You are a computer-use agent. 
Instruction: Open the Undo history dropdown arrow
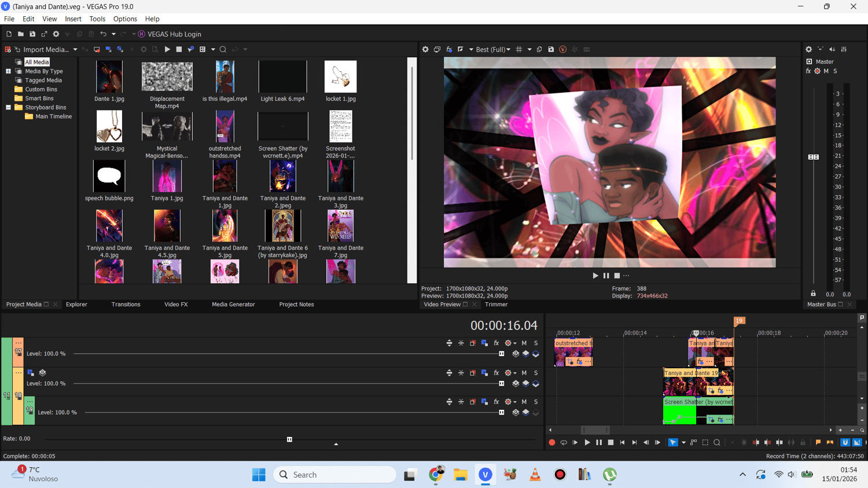tap(113, 34)
